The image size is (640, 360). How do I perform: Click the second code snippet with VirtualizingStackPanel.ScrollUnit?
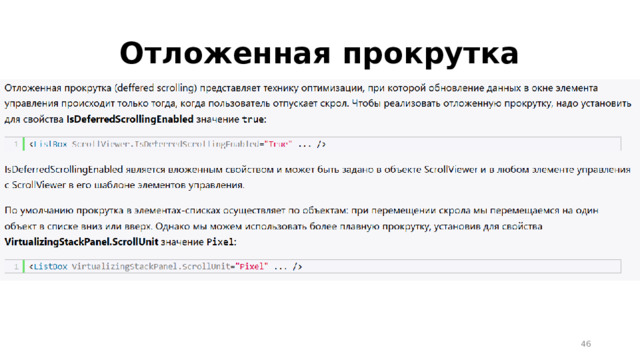click(313, 267)
